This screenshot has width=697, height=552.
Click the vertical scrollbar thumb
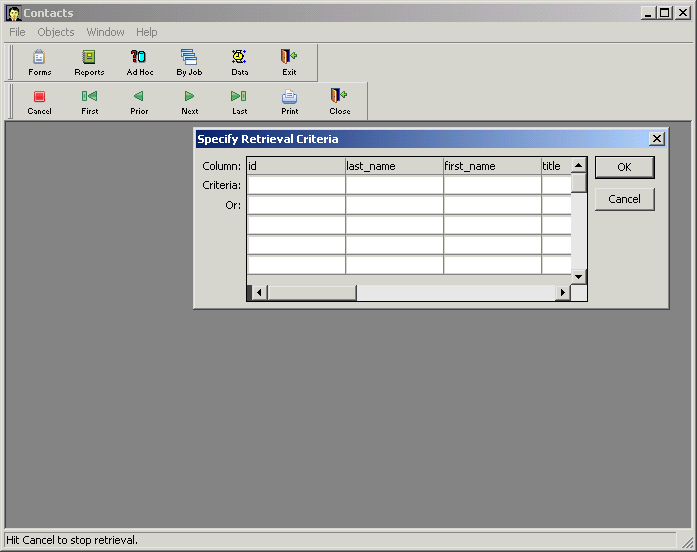[x=578, y=183]
